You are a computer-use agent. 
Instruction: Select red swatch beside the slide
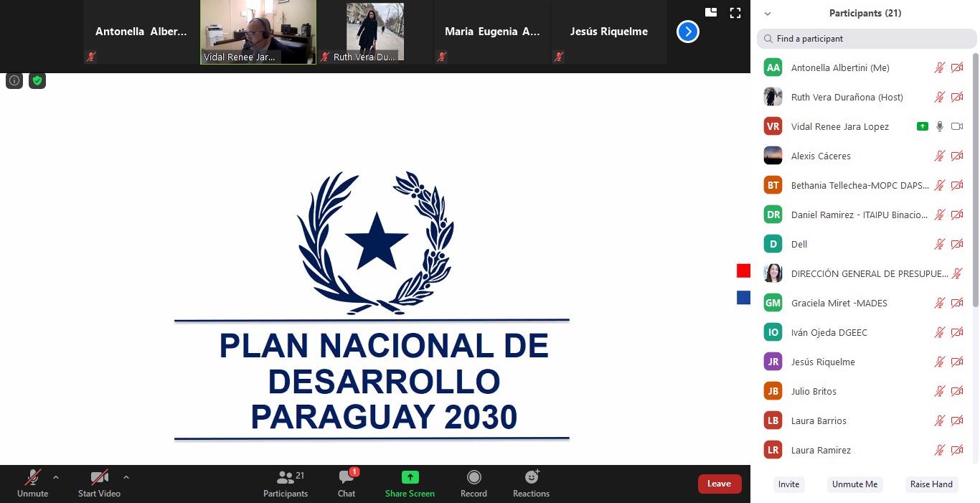[x=743, y=271]
